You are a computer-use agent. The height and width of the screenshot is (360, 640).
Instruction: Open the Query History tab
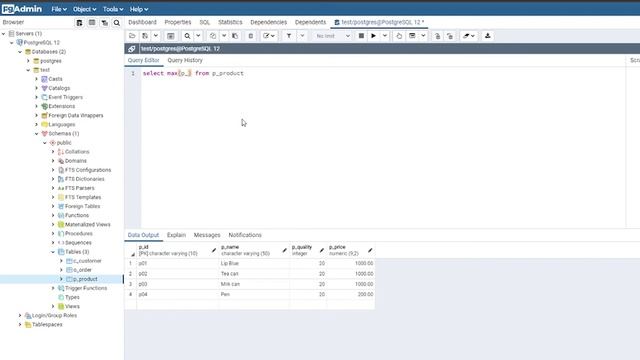click(185, 60)
